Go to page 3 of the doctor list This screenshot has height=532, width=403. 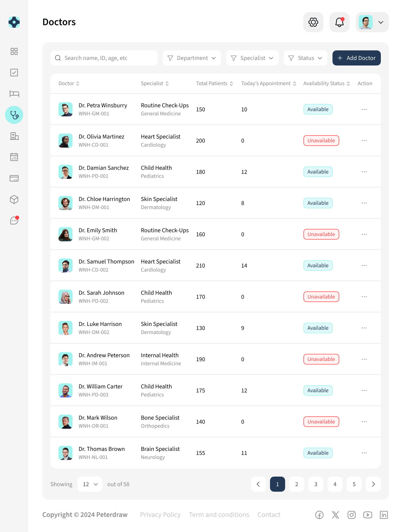click(x=316, y=484)
